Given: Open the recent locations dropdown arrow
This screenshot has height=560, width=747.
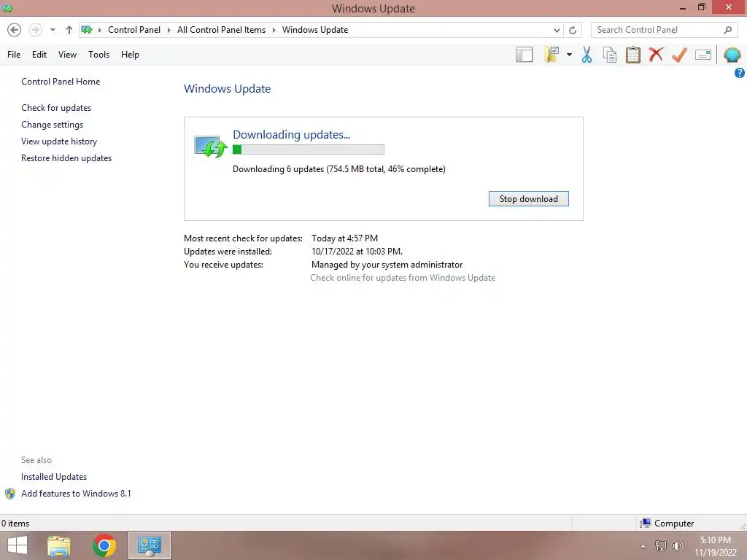Looking at the screenshot, I should pyautogui.click(x=53, y=30).
